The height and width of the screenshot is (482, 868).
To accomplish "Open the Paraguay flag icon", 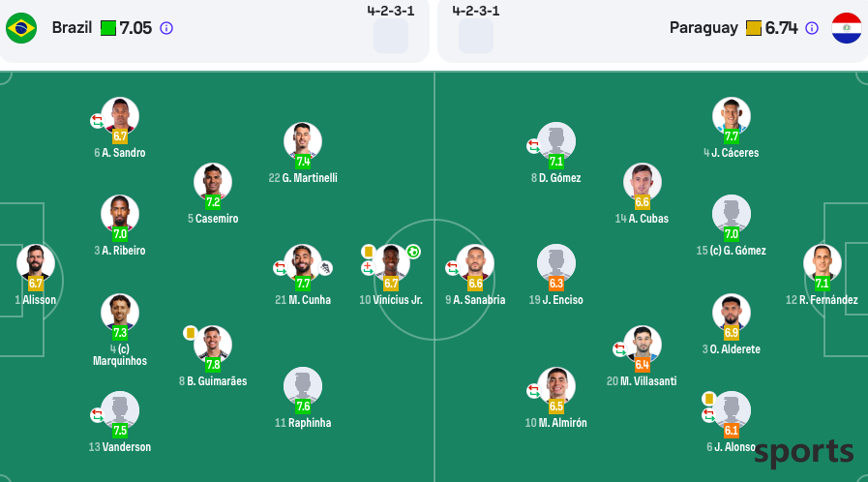I will coord(847,28).
